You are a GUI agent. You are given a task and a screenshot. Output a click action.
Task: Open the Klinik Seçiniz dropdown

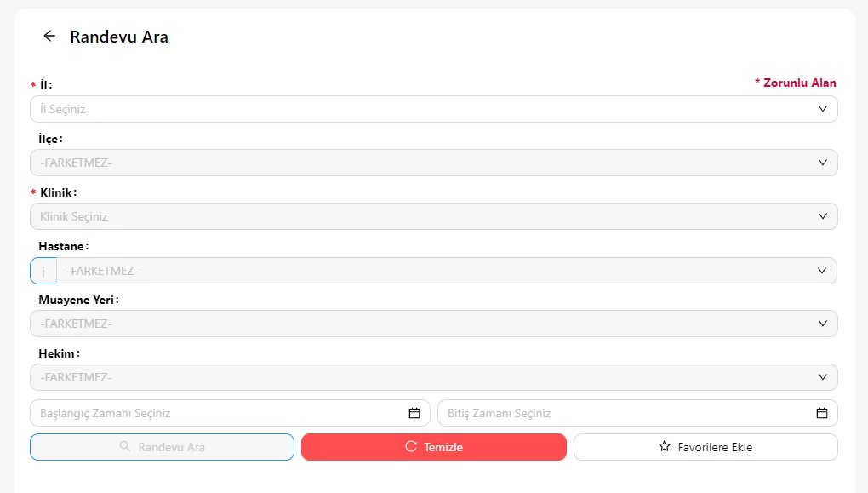pos(433,216)
